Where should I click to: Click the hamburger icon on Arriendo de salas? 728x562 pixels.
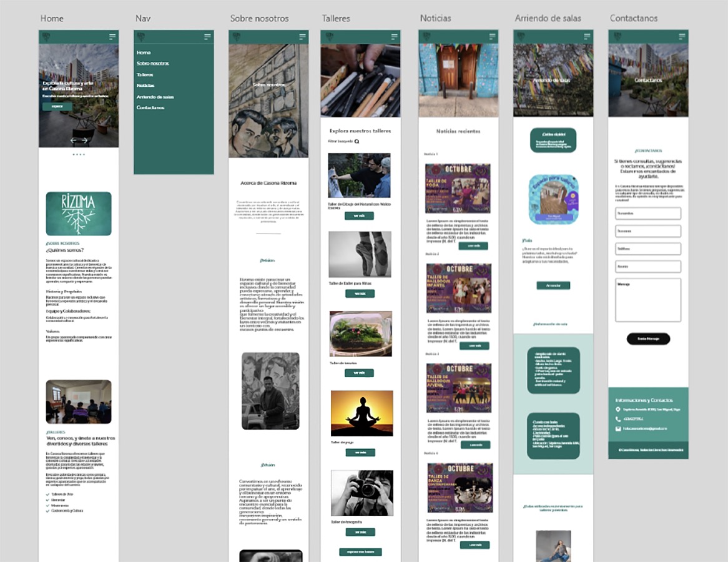[586, 36]
